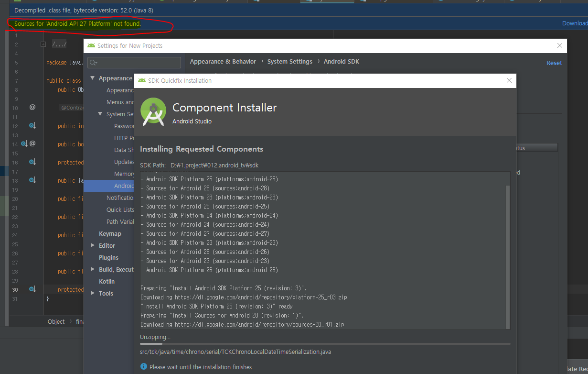Image resolution: width=588 pixels, height=374 pixels.
Task: Click Android icon in Settings for New Projects title
Action: [91, 46]
